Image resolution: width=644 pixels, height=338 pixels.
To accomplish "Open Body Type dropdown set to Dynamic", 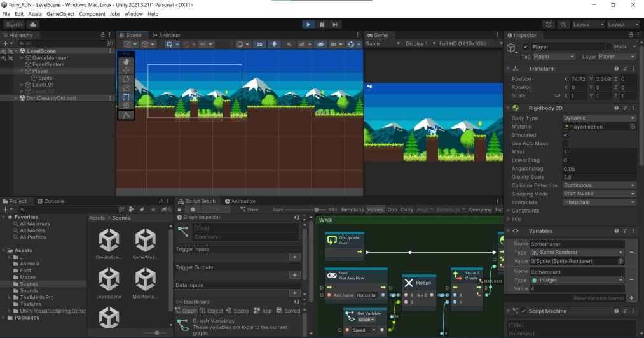I will coord(599,118).
